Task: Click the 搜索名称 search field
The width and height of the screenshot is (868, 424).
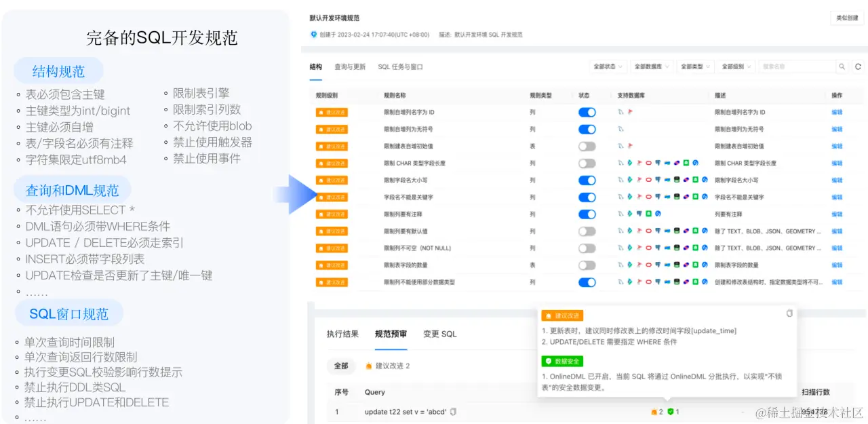Action: point(797,66)
